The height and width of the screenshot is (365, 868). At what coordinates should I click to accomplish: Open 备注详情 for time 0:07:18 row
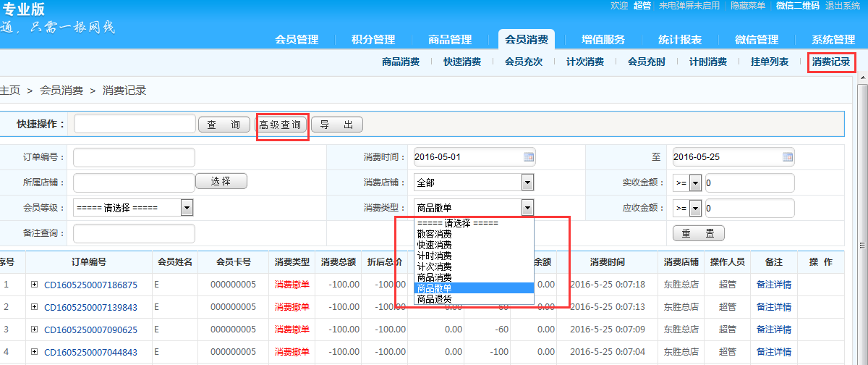click(774, 285)
